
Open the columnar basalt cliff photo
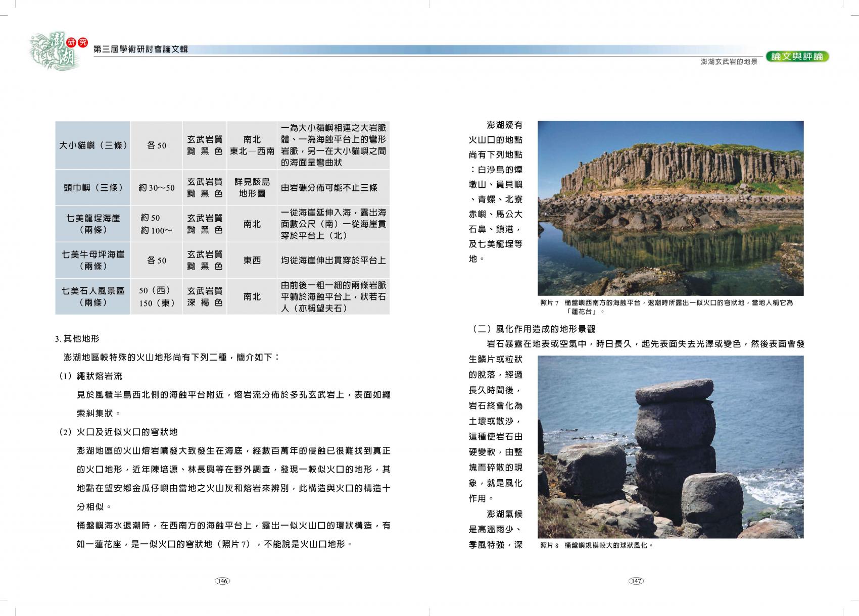tap(670, 208)
